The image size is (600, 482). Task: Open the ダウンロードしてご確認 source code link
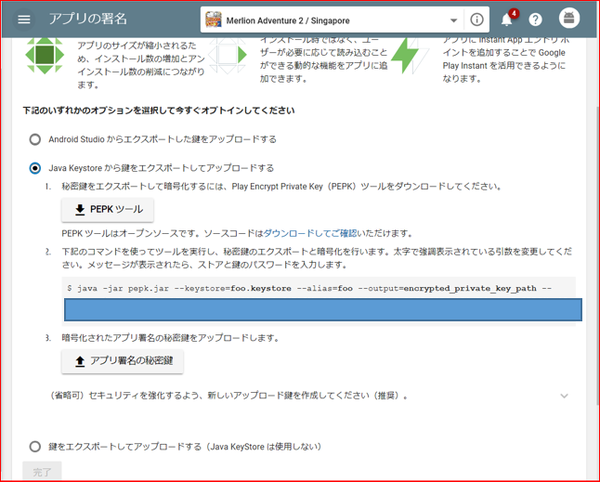pyautogui.click(x=310, y=233)
